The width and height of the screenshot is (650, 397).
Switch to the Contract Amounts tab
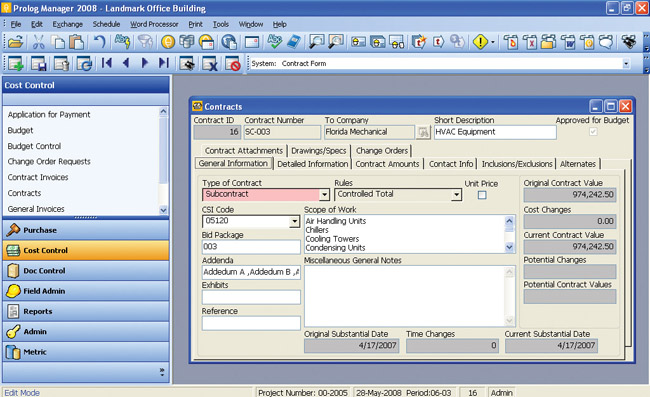pos(387,164)
